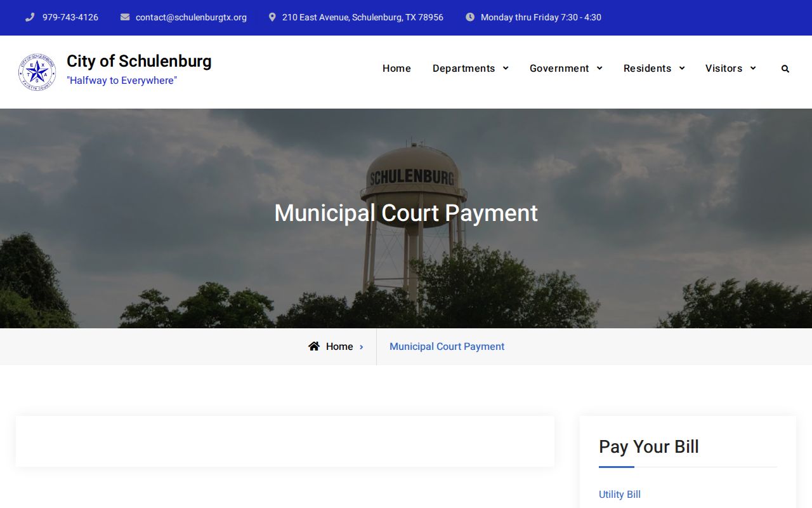This screenshot has height=508, width=812.
Task: Click the map pin location icon
Action: tap(272, 17)
